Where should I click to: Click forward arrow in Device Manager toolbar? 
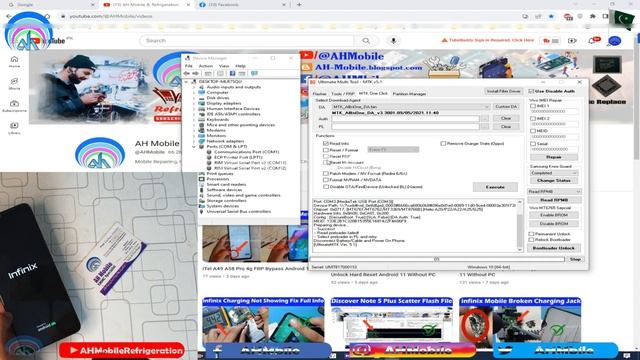coord(196,73)
